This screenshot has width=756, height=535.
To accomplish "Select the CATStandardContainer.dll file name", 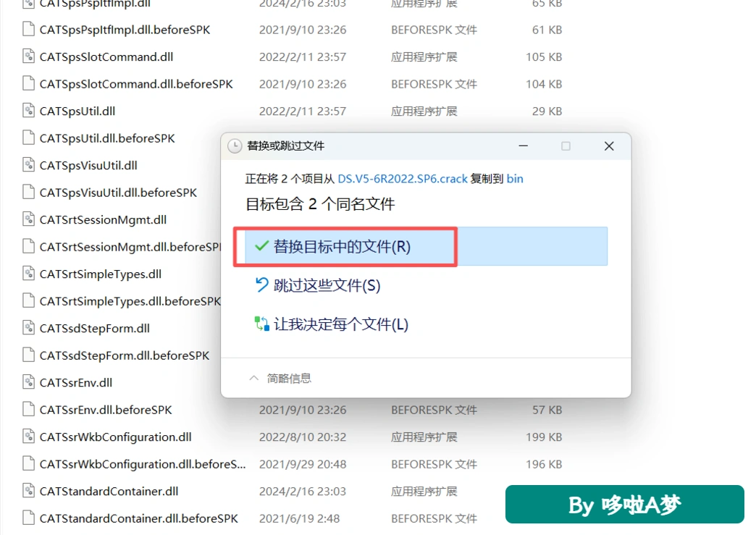I will click(x=109, y=491).
